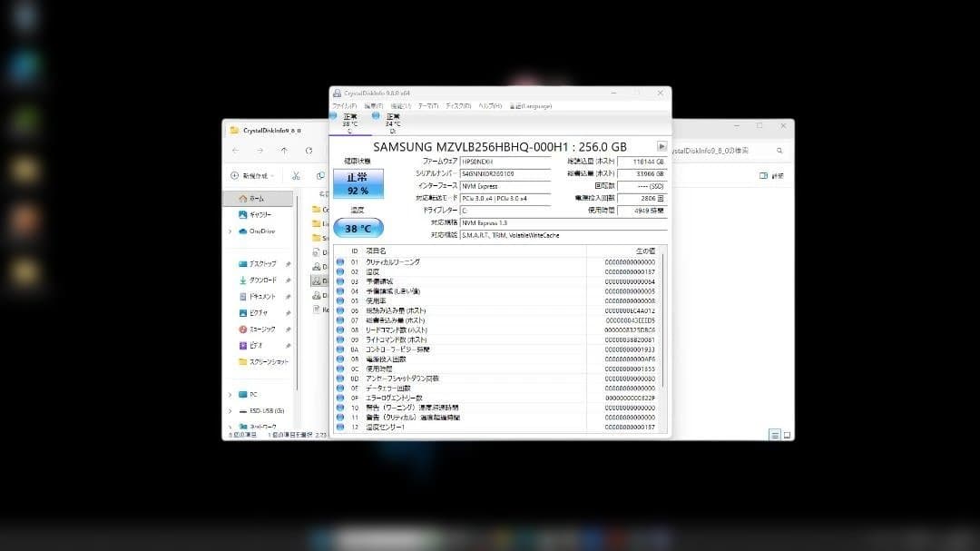Click the 38 °C temperature button
This screenshot has height=551, width=980.
(x=358, y=228)
